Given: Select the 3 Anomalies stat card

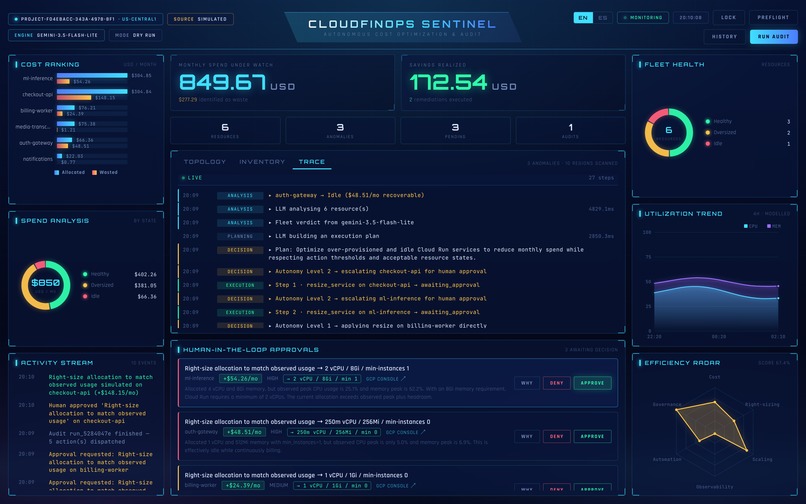Looking at the screenshot, I should (x=340, y=131).
